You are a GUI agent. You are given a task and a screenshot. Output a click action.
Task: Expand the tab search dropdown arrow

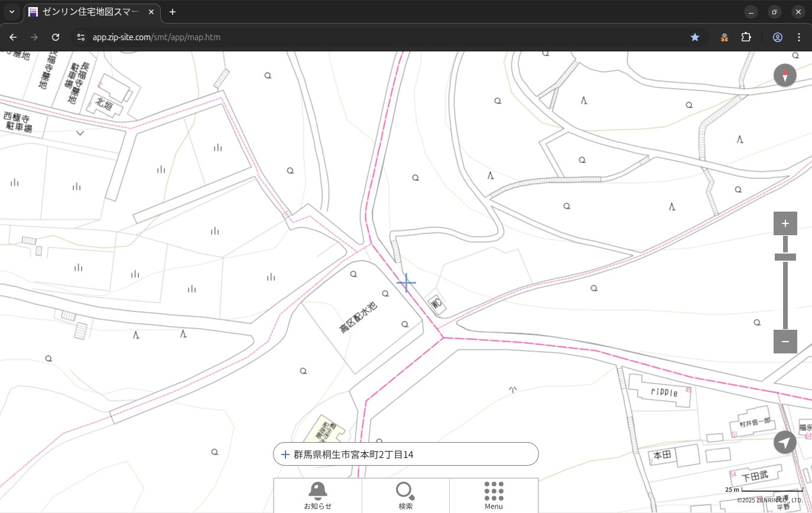[12, 12]
